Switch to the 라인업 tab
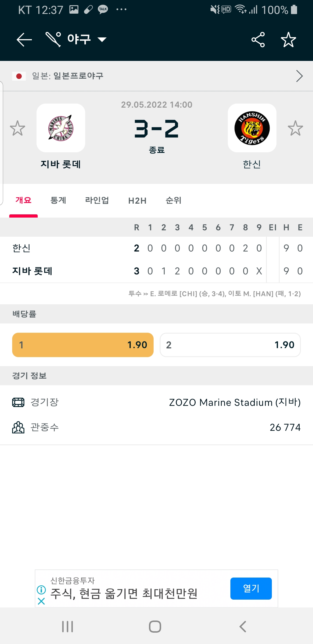 97,200
